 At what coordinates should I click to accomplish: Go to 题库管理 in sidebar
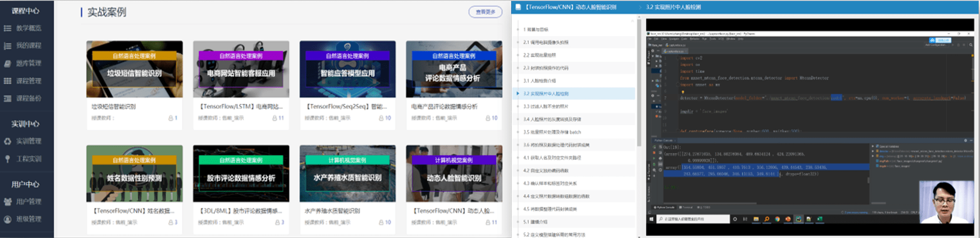[28, 63]
